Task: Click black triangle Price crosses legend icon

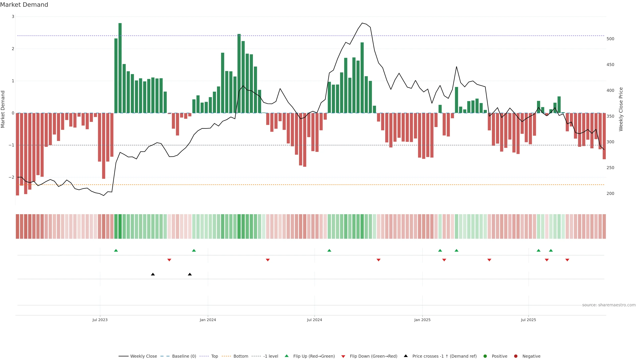Action: 406,356
